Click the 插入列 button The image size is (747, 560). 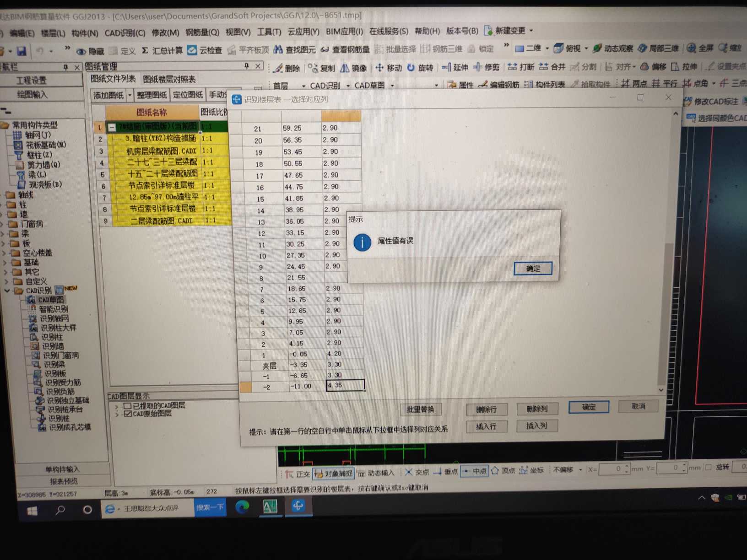click(x=537, y=425)
